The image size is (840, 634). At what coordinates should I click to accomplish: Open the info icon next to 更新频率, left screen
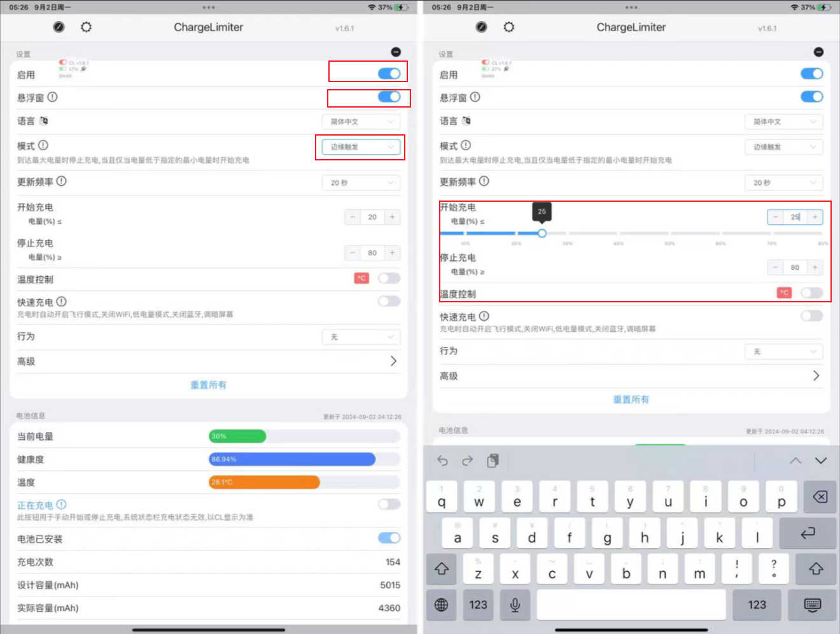[61, 181]
